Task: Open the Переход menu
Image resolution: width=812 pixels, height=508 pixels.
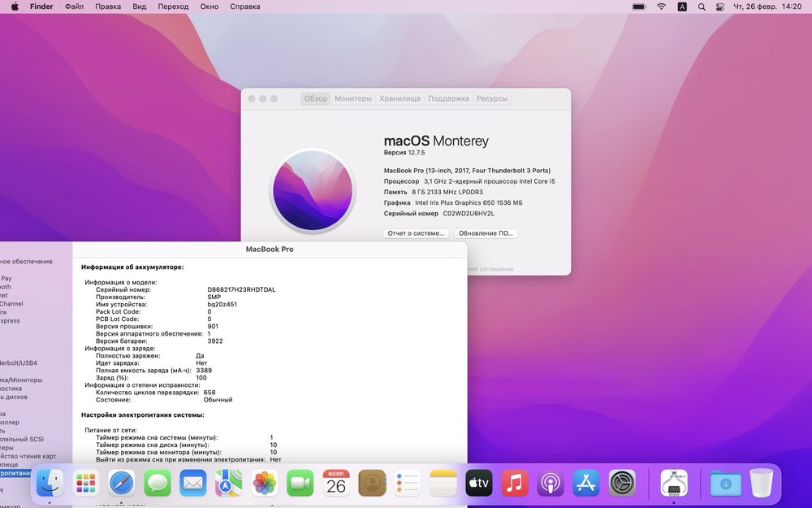Action: point(173,7)
